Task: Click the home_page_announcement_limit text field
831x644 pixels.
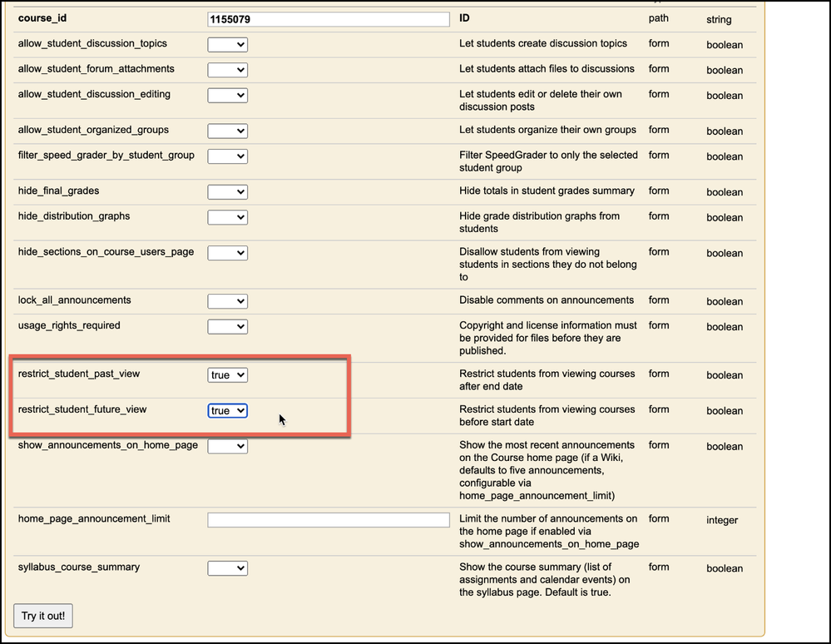Action: [328, 520]
